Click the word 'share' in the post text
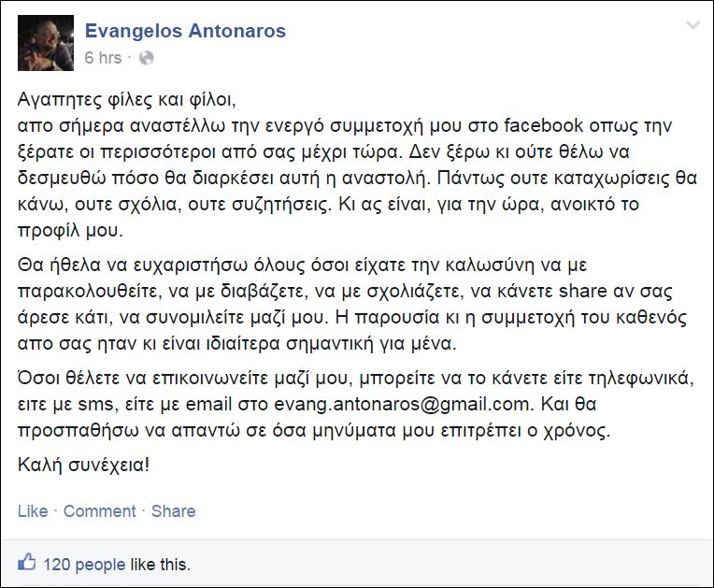 [x=583, y=291]
